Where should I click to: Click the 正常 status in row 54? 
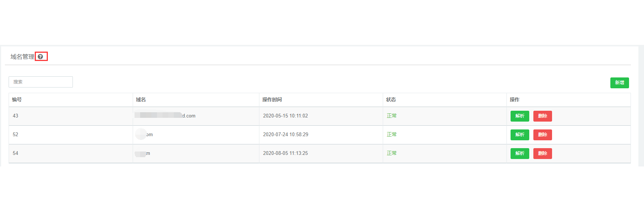[x=392, y=153]
